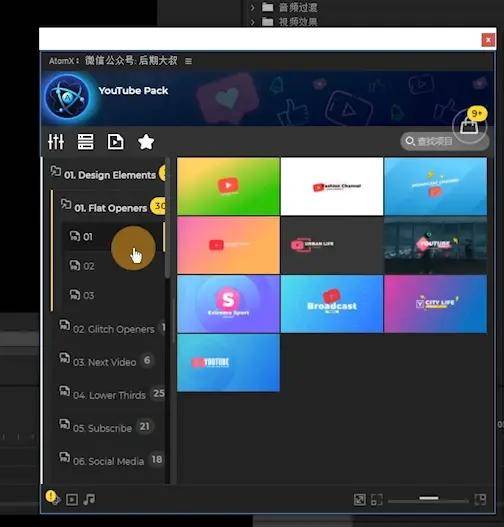Open the shopping bag store icon
The height and width of the screenshot is (527, 504).
(469, 127)
